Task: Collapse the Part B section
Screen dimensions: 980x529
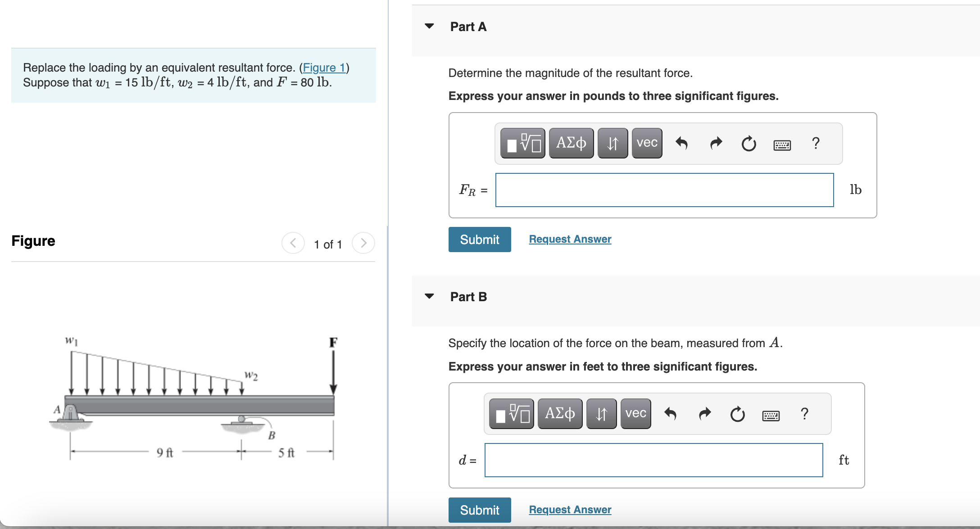Action: point(429,296)
